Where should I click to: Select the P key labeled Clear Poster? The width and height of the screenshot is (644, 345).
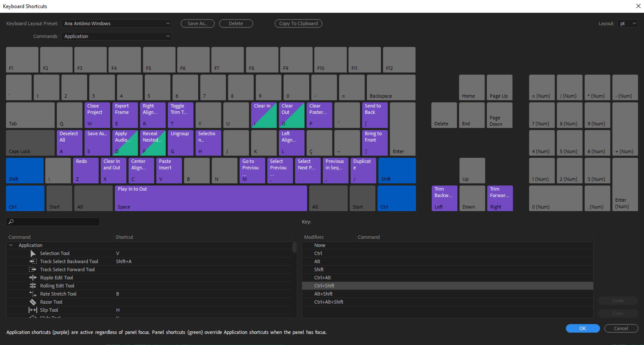(319, 115)
